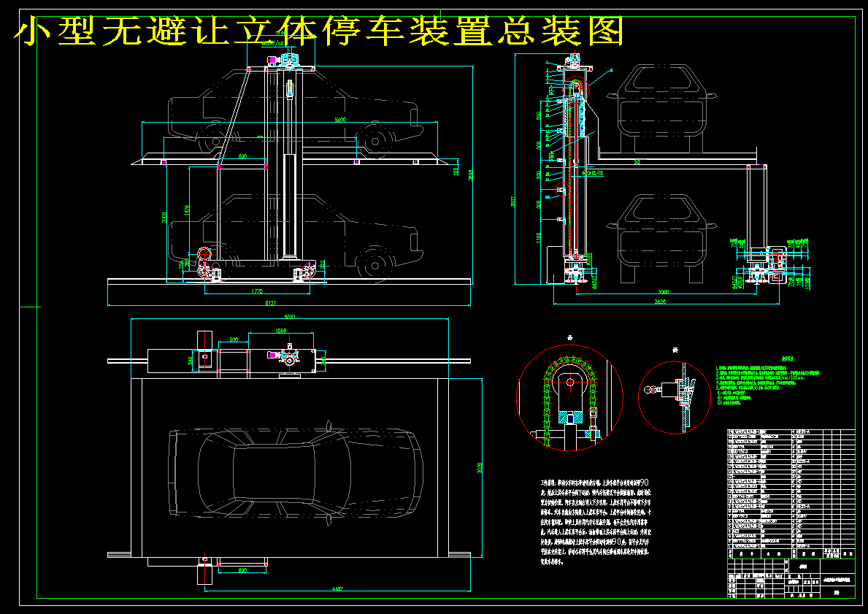Select the magenta motor on the column top
The width and height of the screenshot is (868, 614).
pyautogui.click(x=272, y=60)
